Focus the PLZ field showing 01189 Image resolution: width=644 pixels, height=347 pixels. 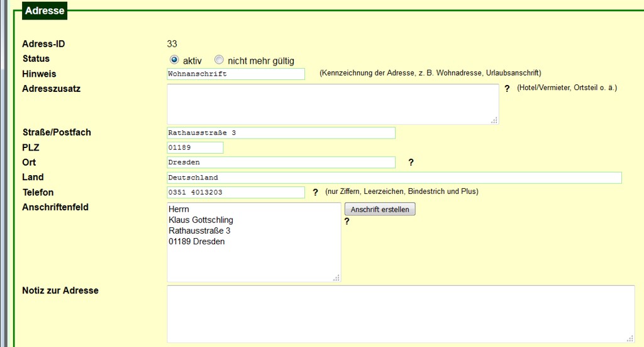[x=195, y=148]
